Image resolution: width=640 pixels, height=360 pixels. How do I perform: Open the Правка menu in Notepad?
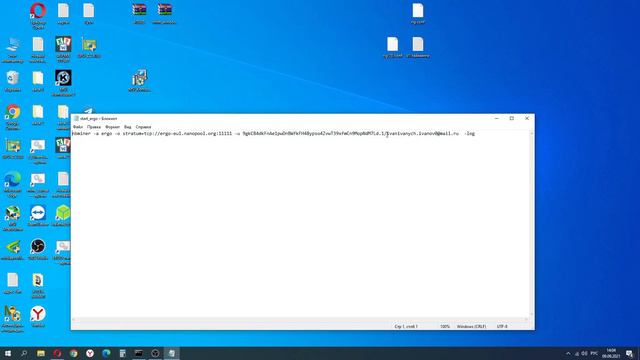coord(93,127)
